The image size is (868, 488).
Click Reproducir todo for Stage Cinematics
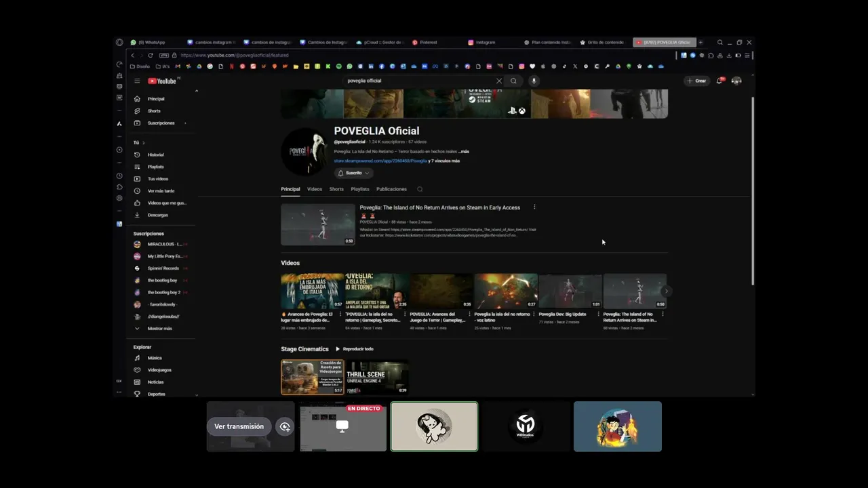355,349
